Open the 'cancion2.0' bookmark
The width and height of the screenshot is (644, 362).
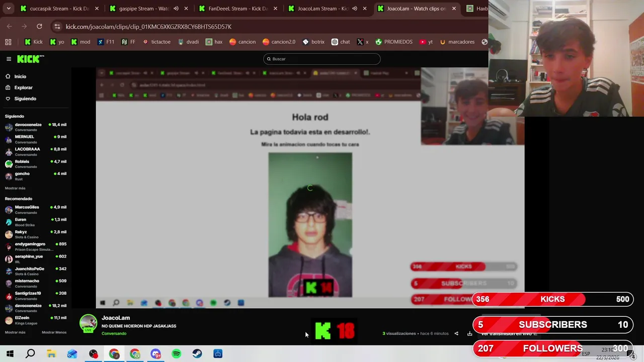tap(279, 42)
